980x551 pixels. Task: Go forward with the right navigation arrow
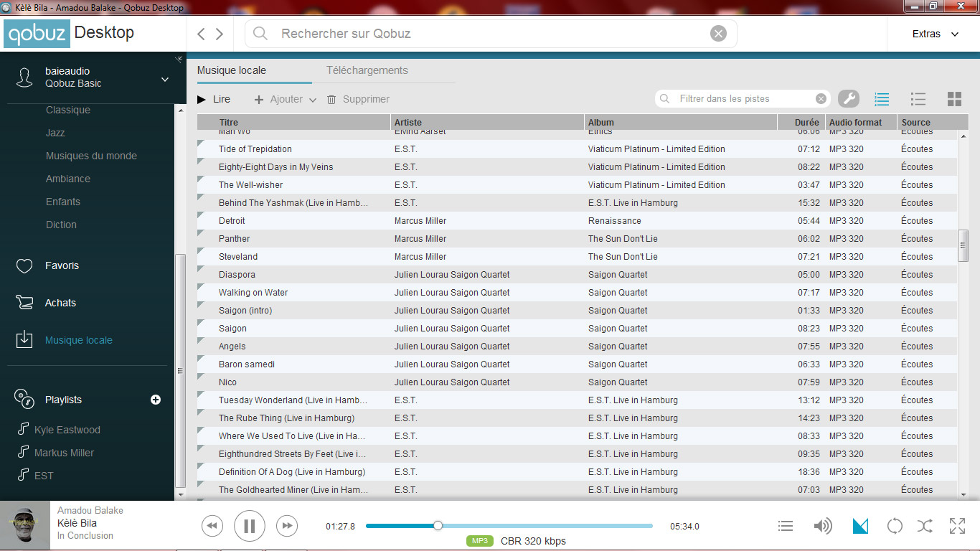click(220, 34)
